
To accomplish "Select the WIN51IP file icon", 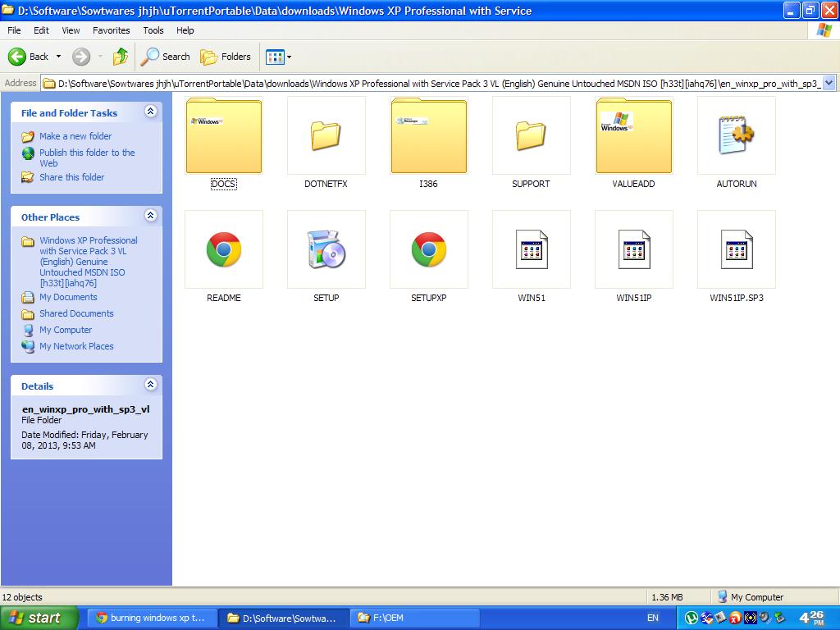I will tap(634, 249).
